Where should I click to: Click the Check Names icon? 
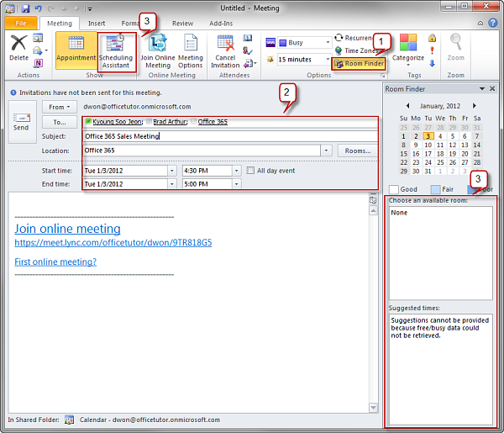pyautogui.click(x=248, y=50)
